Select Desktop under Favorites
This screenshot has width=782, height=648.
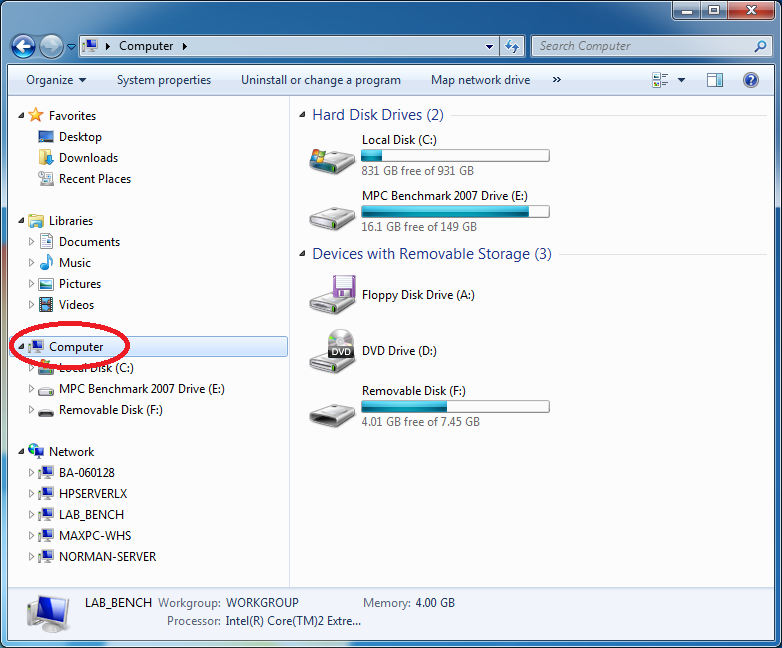[80, 137]
